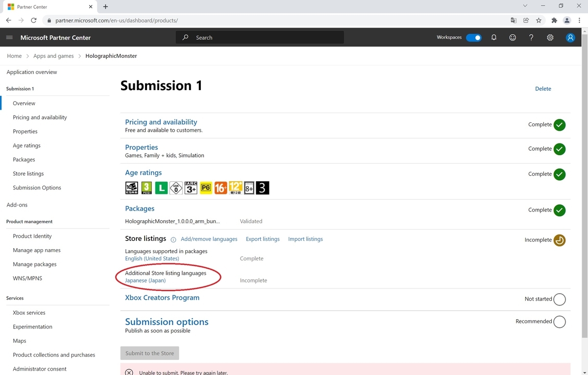Open the hamburger navigation menu
Viewport: 588px width, 375px height.
(9, 38)
